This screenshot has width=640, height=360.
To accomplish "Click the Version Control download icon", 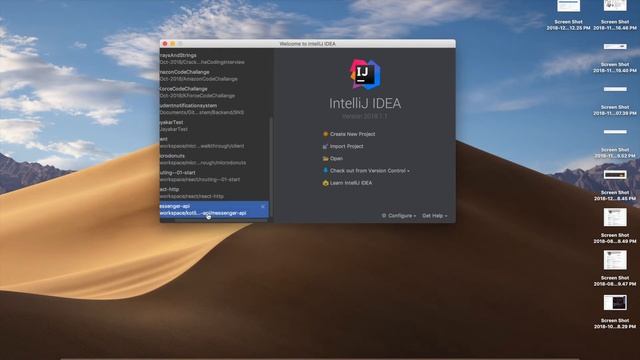I will (325, 170).
